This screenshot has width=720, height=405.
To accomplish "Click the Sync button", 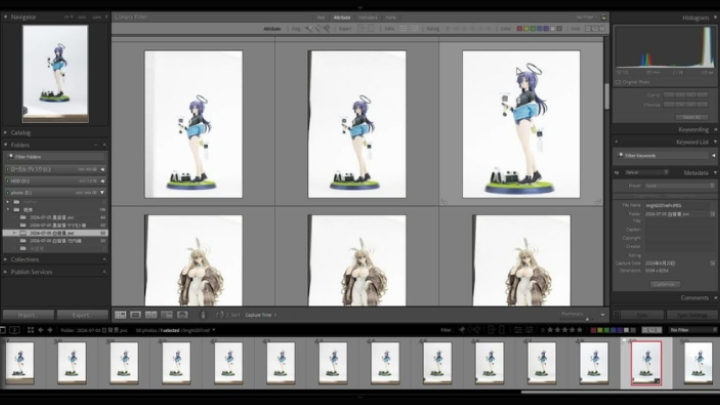I will point(642,315).
